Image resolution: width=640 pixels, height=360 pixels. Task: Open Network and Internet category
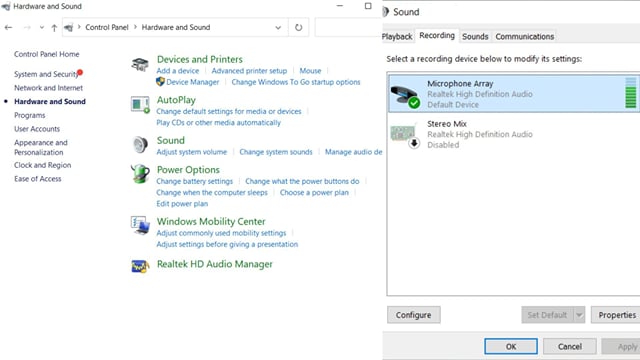click(48, 88)
